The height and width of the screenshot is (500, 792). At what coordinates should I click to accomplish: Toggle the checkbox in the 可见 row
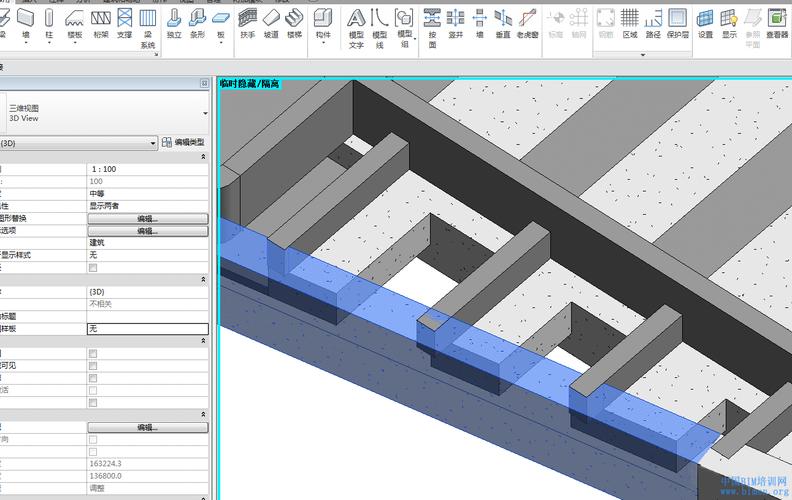pyautogui.click(x=93, y=366)
